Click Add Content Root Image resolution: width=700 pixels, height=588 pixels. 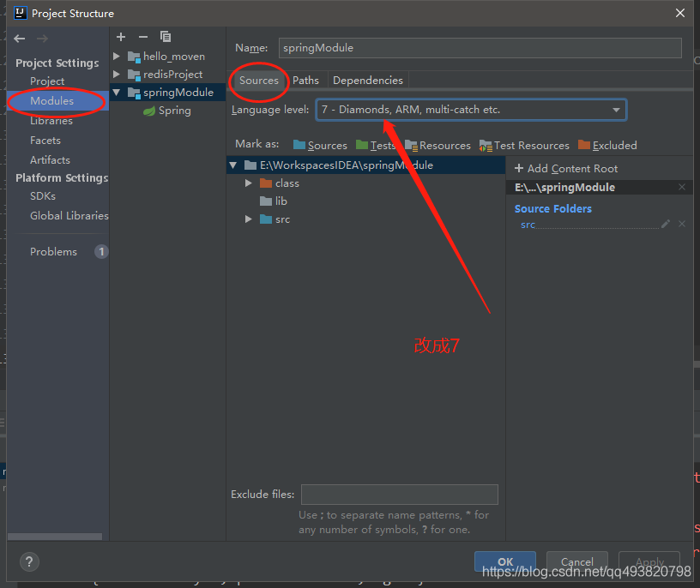[566, 169]
